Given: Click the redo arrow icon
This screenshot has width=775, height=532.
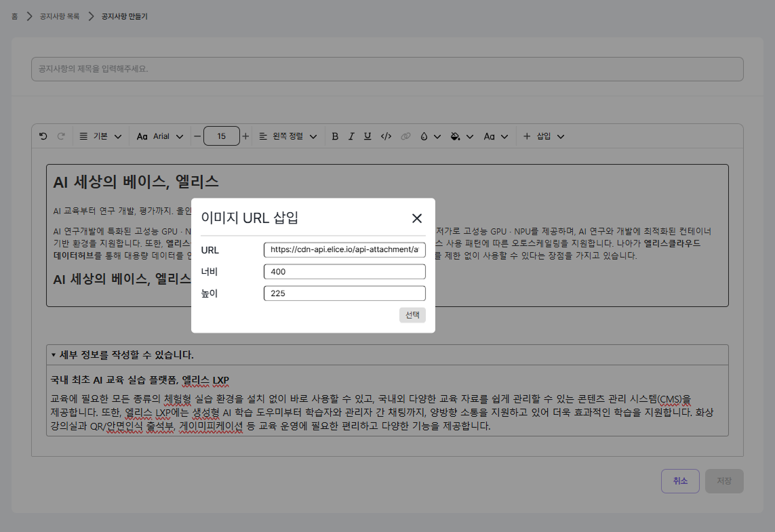Looking at the screenshot, I should pyautogui.click(x=61, y=136).
